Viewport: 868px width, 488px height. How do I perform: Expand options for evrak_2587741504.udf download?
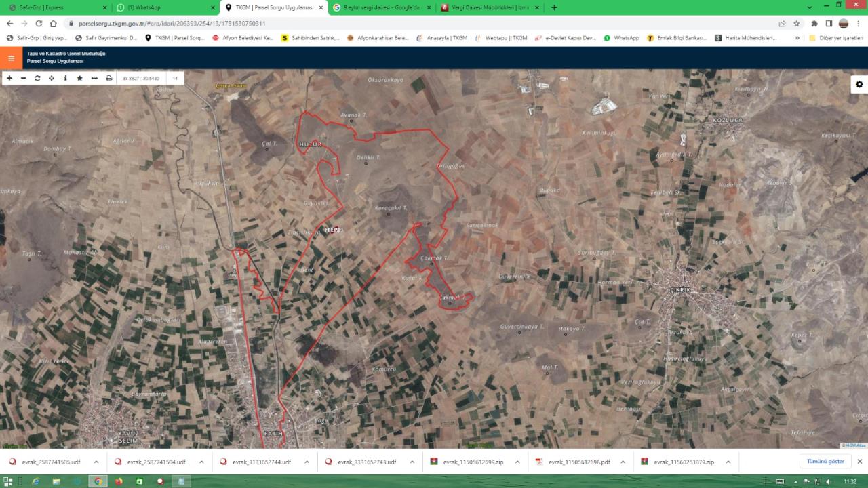[x=201, y=462]
